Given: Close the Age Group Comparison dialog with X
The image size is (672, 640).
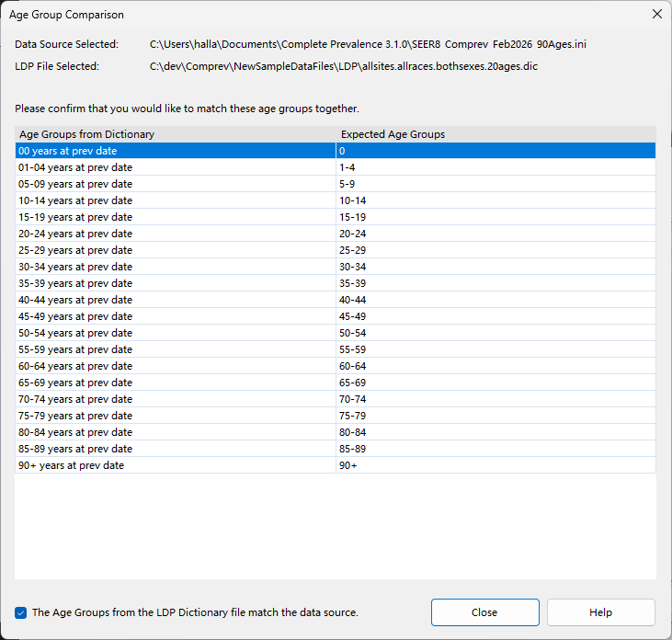Looking at the screenshot, I should (656, 14).
